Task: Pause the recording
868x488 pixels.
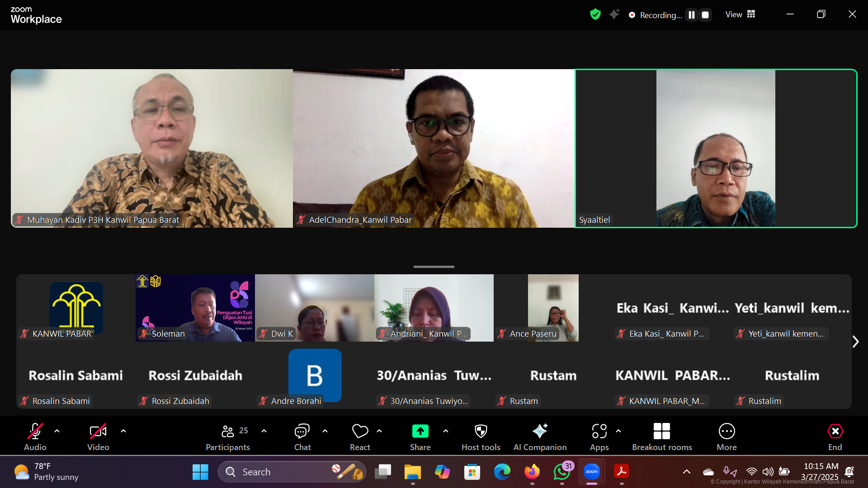Action: click(692, 15)
